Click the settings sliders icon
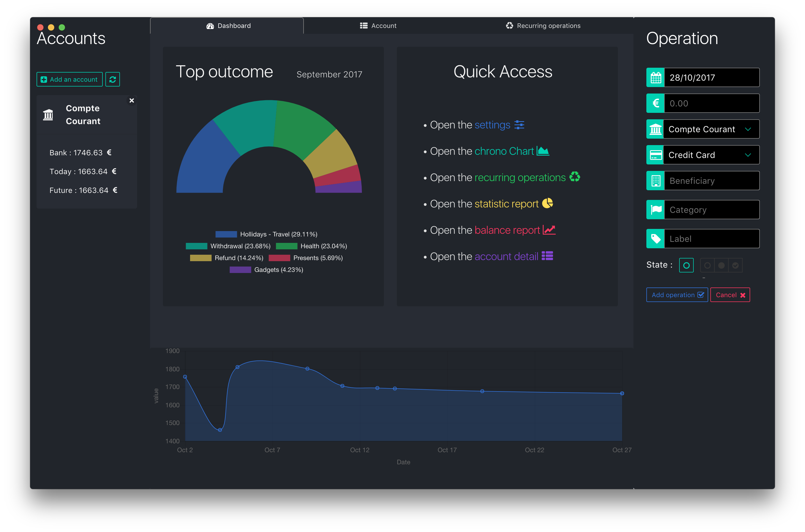This screenshot has height=532, width=805. (519, 125)
